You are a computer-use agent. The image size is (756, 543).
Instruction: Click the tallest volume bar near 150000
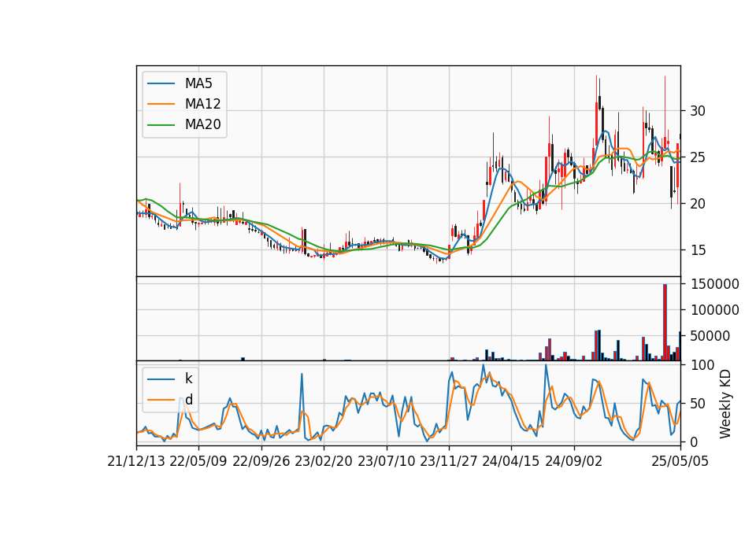tap(665, 323)
